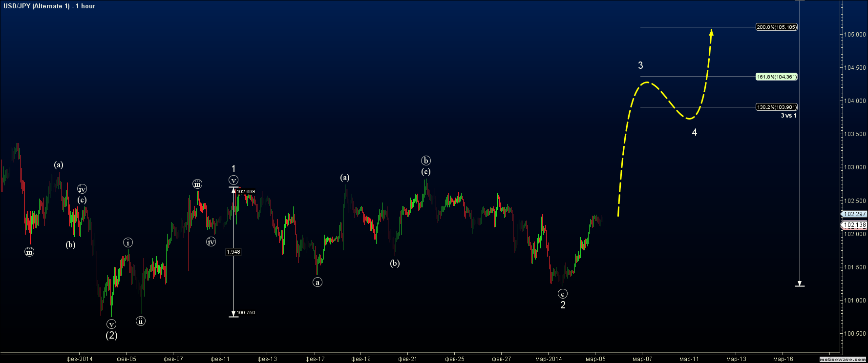The image size is (868, 363).
Task: Click the 104.000 price axis label
Action: [x=855, y=101]
